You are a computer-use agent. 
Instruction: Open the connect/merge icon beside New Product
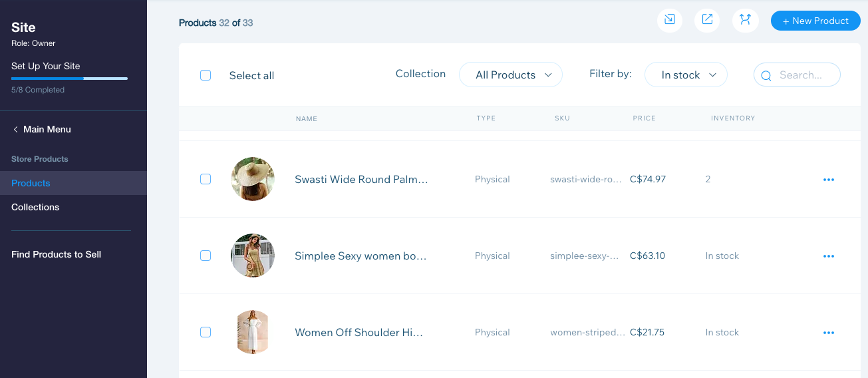pos(746,20)
